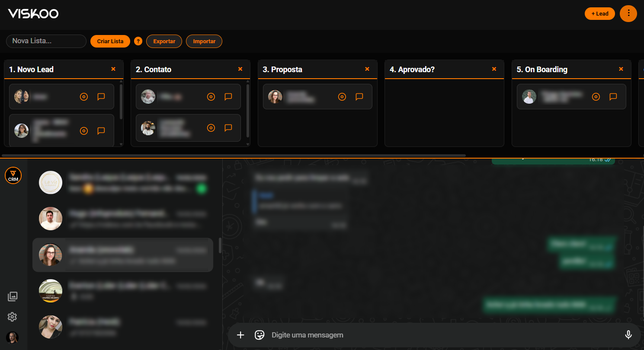Image resolution: width=644 pixels, height=350 pixels.
Task: Click the Criar Lista button
Action: pos(110,41)
